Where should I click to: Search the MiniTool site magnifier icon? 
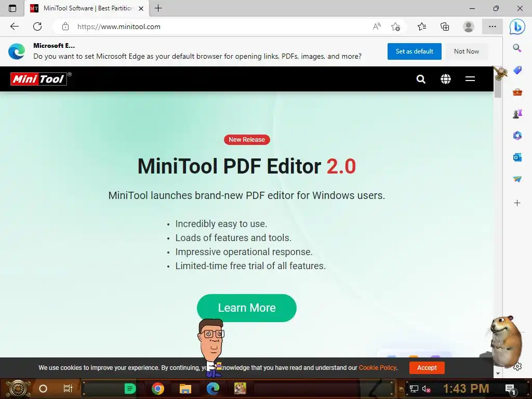tap(421, 79)
